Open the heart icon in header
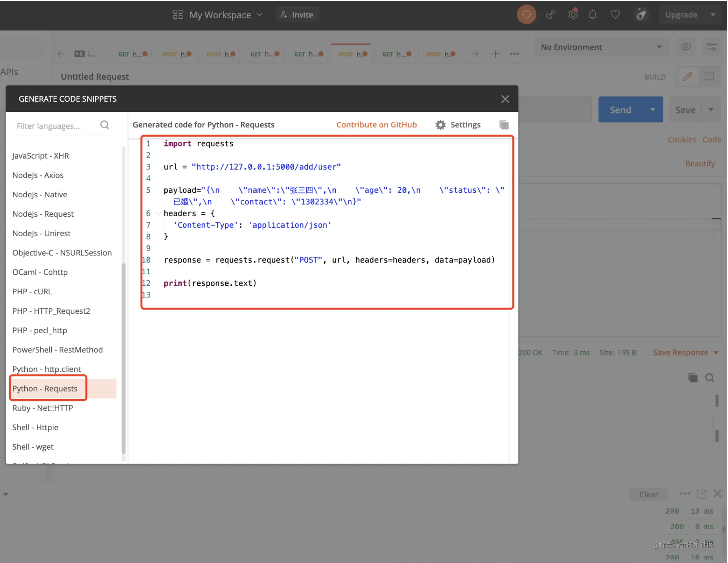 [615, 15]
